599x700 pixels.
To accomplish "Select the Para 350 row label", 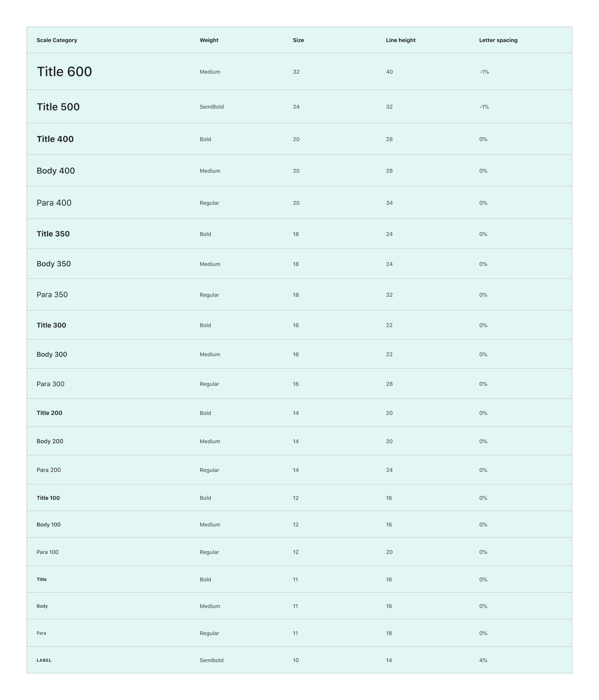I will 52,295.
